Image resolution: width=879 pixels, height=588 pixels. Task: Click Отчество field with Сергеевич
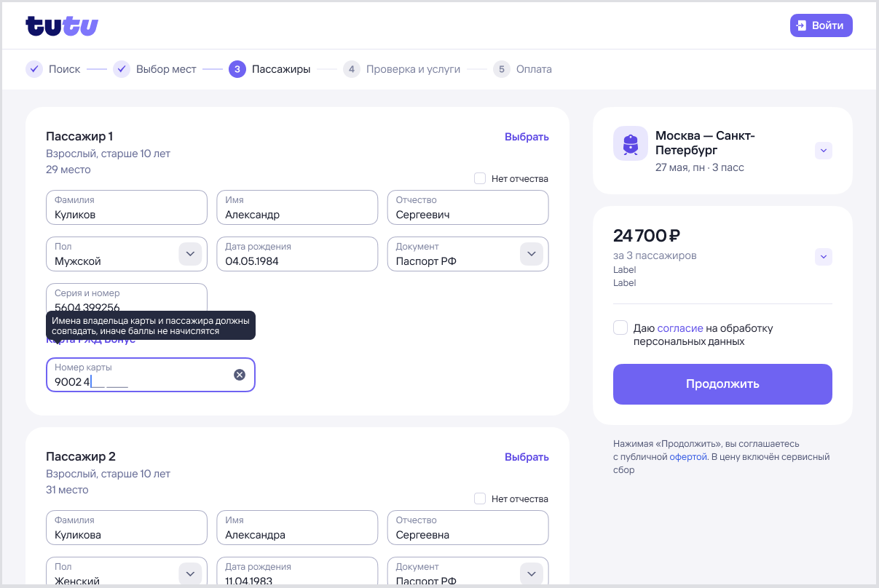tap(468, 207)
